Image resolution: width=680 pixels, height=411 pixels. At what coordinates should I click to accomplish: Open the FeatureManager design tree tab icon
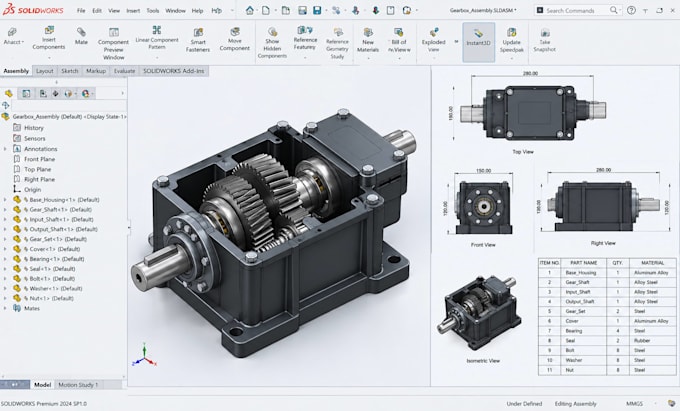pyautogui.click(x=9, y=93)
